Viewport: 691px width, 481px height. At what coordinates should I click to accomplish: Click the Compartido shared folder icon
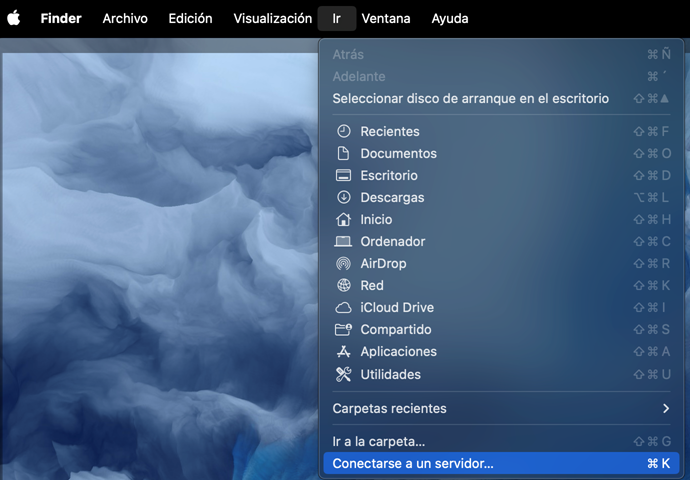tap(343, 329)
